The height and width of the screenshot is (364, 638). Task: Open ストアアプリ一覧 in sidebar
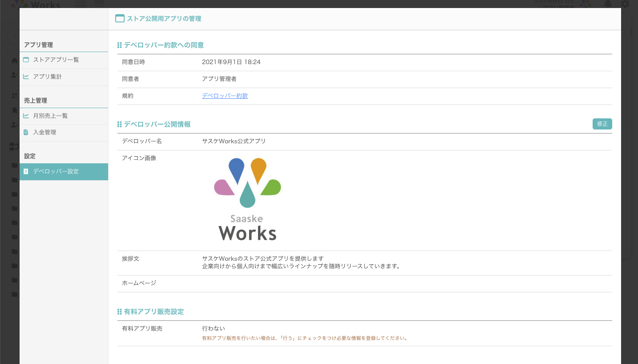coord(64,60)
